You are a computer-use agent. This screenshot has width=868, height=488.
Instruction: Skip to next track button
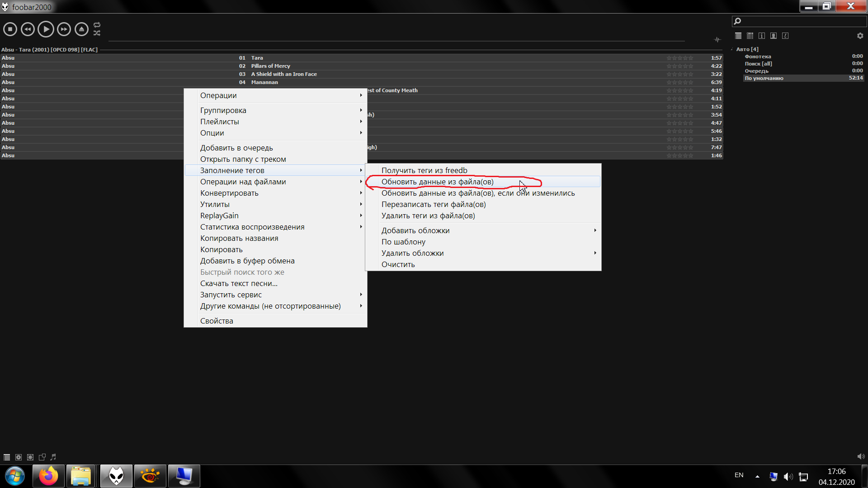[64, 29]
